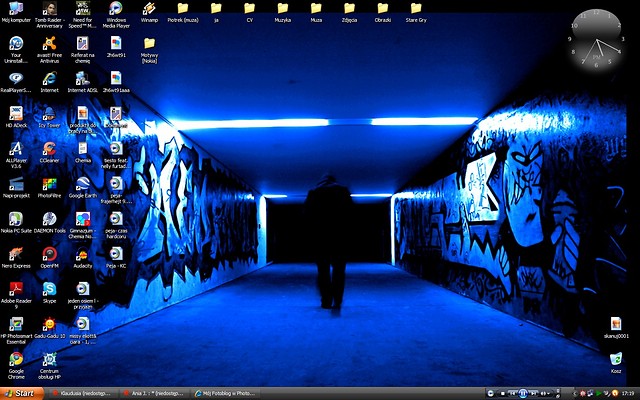Open the Piotrek (muza) folder
This screenshot has width=640, height=400.
(182, 12)
